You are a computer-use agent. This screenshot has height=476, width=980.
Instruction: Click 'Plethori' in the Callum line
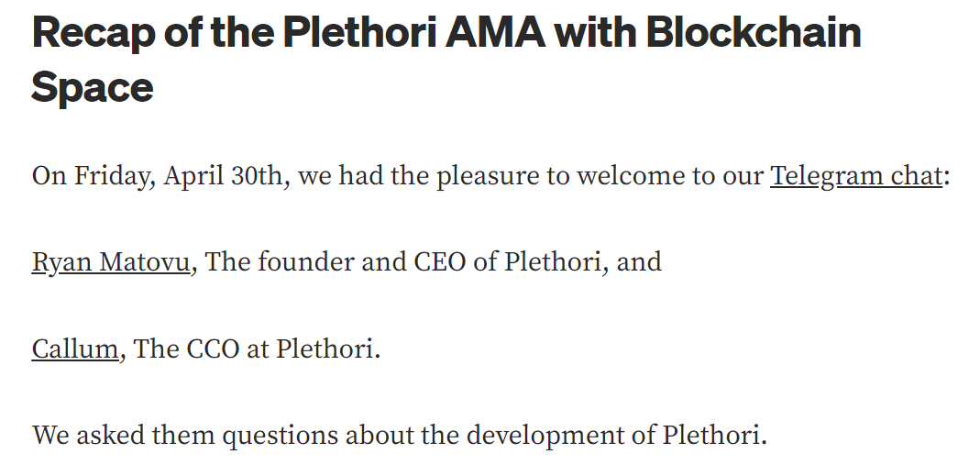coord(327,349)
